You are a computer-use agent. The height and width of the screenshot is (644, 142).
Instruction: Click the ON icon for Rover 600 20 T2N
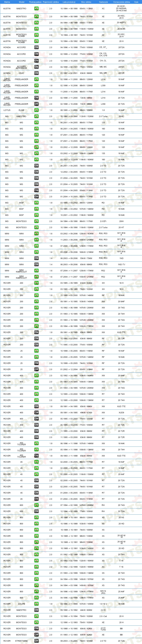coord(36,511)
